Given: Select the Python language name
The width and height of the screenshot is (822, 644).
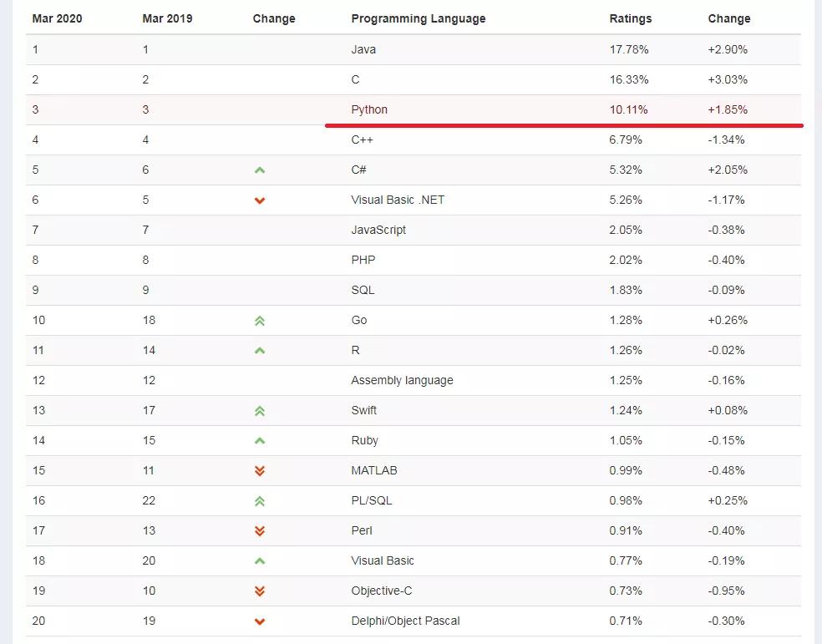Looking at the screenshot, I should click(369, 109).
